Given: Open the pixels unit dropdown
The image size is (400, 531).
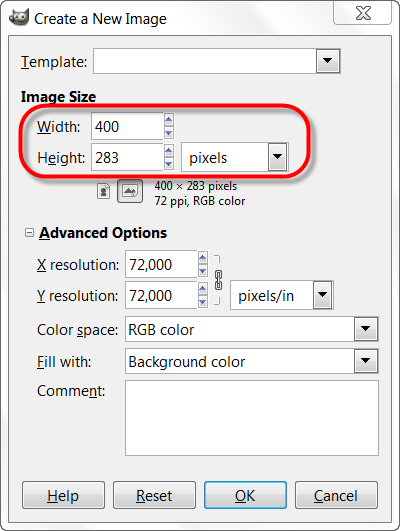Looking at the screenshot, I should click(278, 157).
